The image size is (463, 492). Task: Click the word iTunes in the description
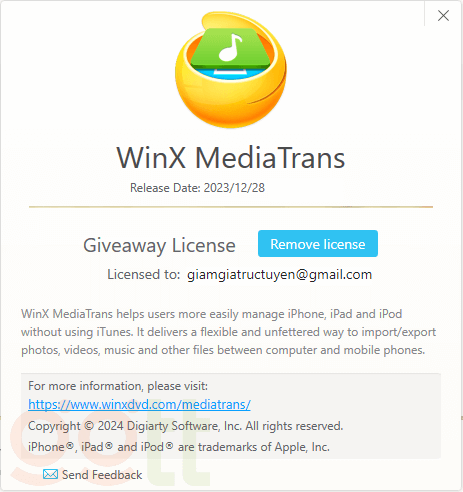(x=114, y=332)
